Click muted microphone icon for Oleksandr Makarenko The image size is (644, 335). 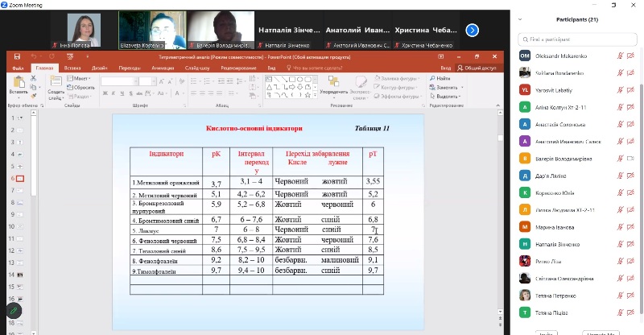click(620, 56)
